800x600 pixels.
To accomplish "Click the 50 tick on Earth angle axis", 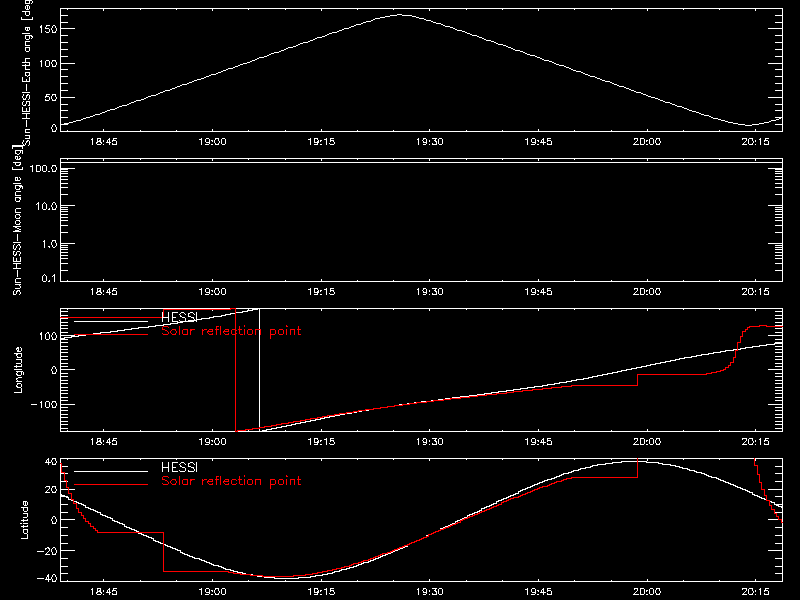I will coord(51,97).
